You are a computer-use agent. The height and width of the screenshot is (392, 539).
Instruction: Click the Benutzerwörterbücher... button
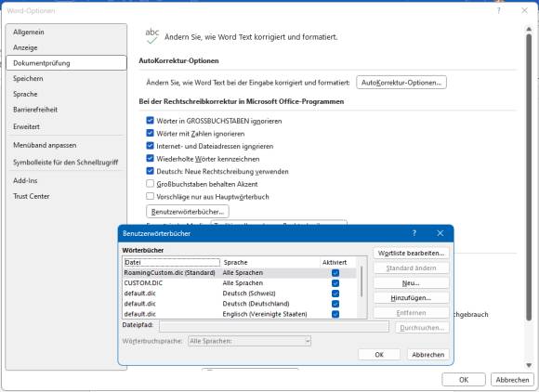coord(188,212)
